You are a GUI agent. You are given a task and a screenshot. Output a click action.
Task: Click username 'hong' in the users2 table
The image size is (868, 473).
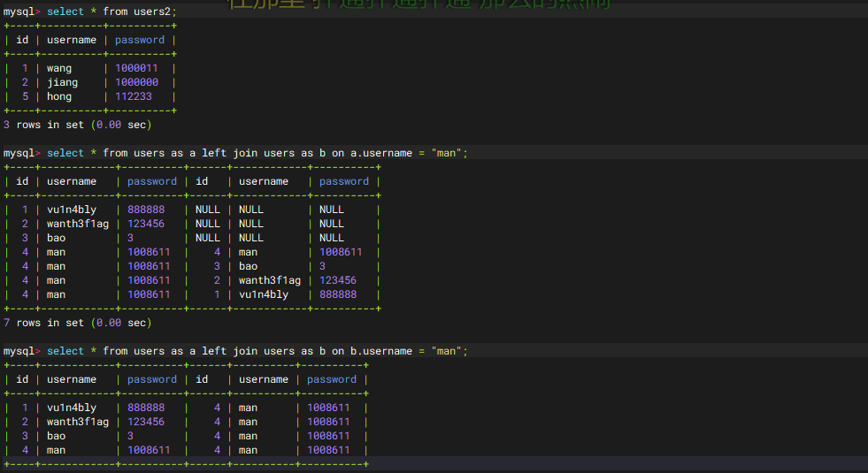click(x=59, y=96)
